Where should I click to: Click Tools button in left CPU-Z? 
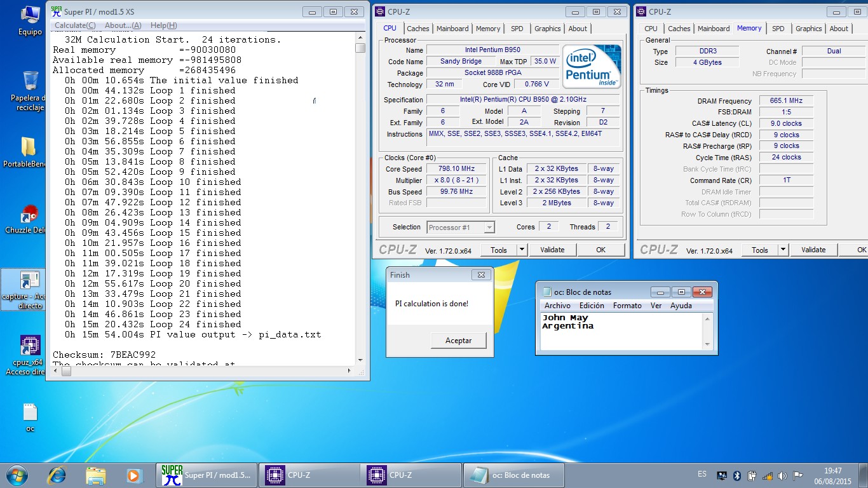pyautogui.click(x=499, y=250)
